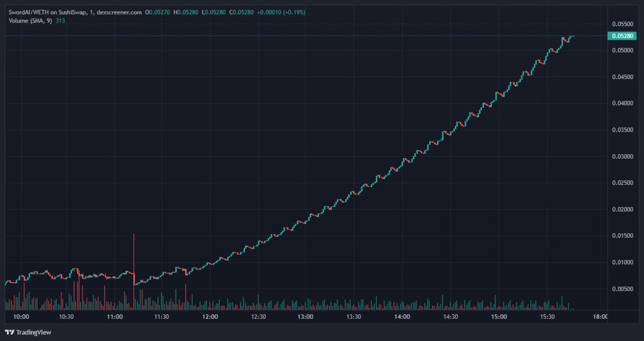Click the 0.05000 price axis label
Screen dimensions: 644x341
(x=624, y=49)
